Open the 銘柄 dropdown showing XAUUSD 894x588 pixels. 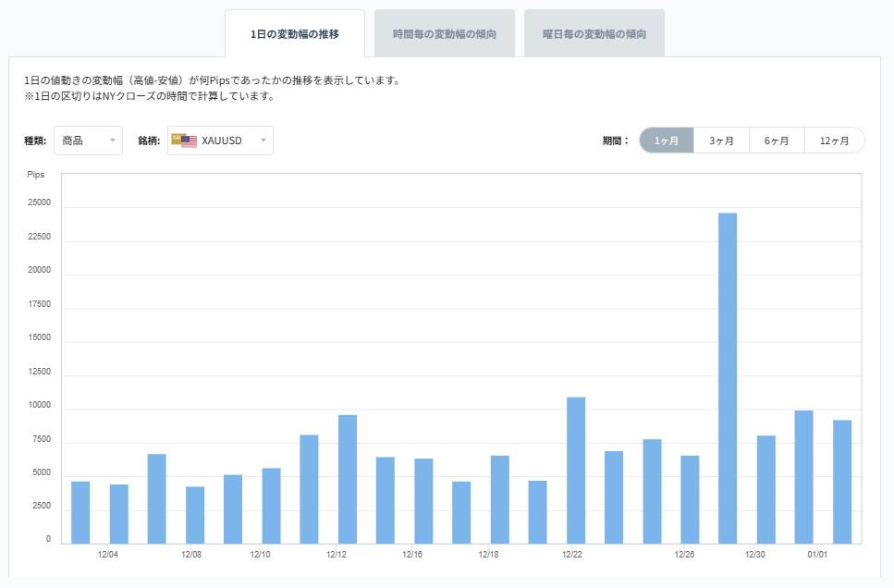(220, 140)
